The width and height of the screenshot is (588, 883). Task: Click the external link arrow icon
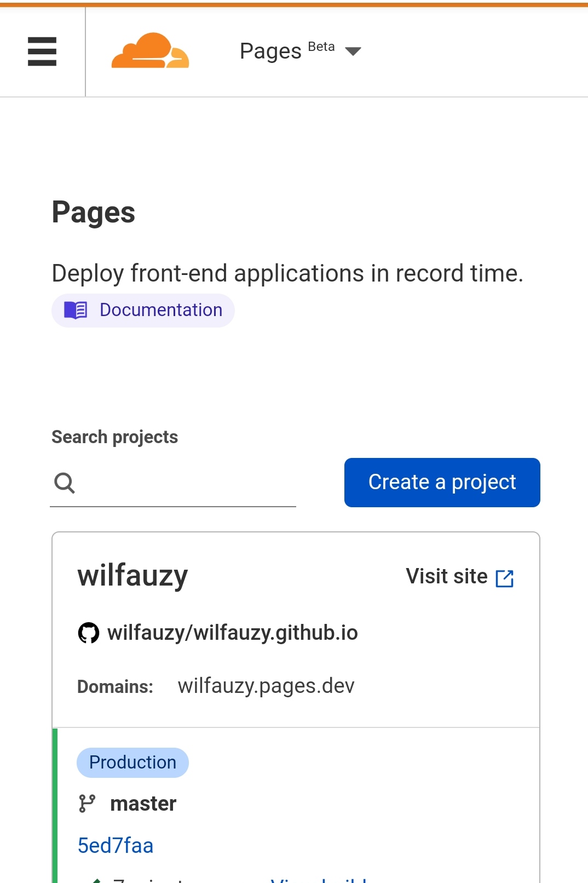(504, 578)
